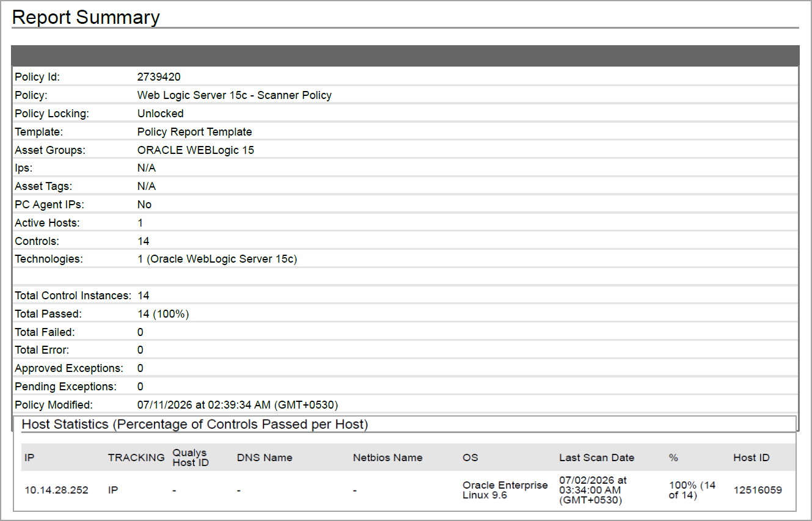Select the "PC Agent IPs:" label

tap(48, 205)
